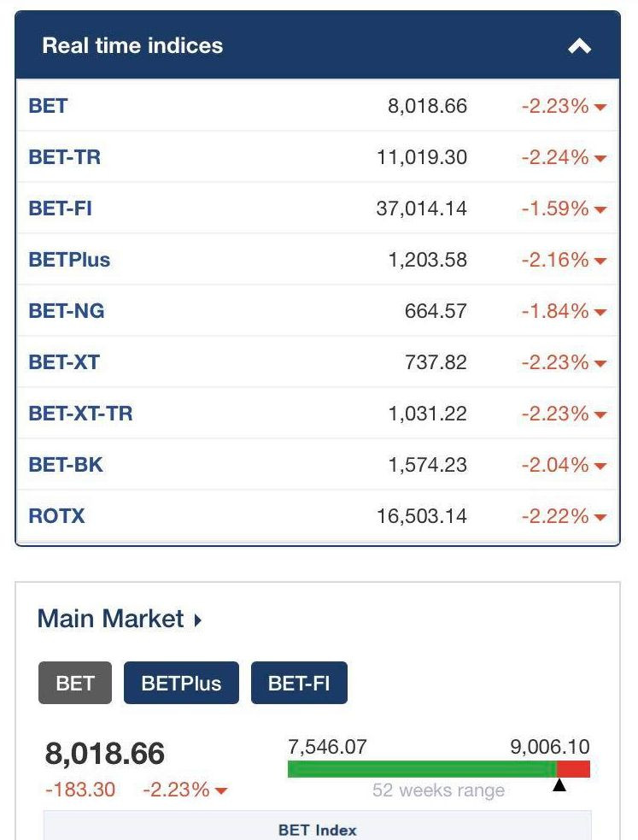
Task: Open the BET-XT-TR index link
Action: click(80, 414)
